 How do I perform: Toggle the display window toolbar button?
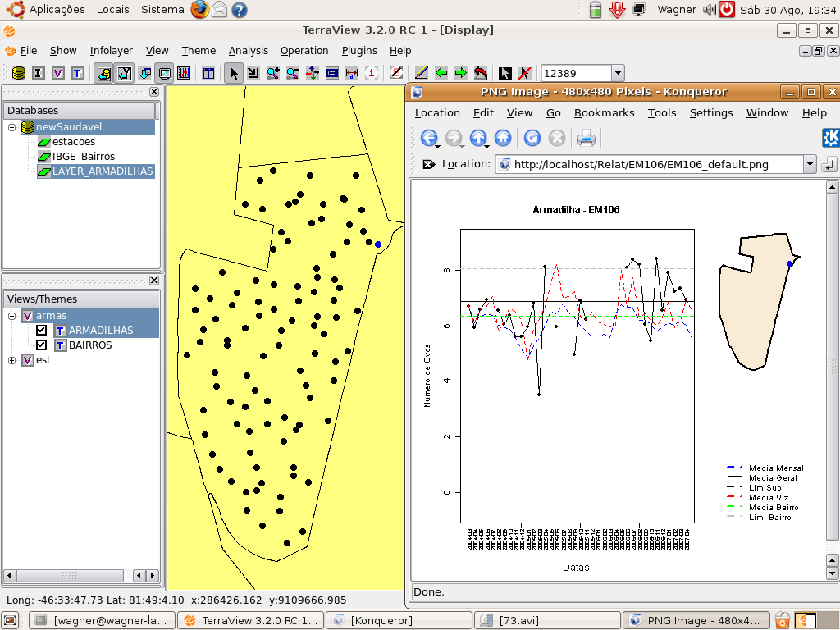[164, 73]
